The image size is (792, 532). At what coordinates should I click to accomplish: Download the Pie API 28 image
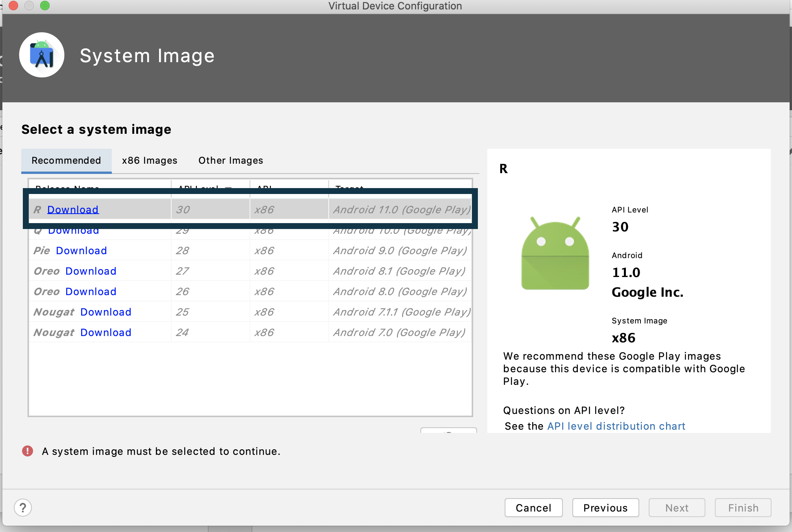pos(81,251)
